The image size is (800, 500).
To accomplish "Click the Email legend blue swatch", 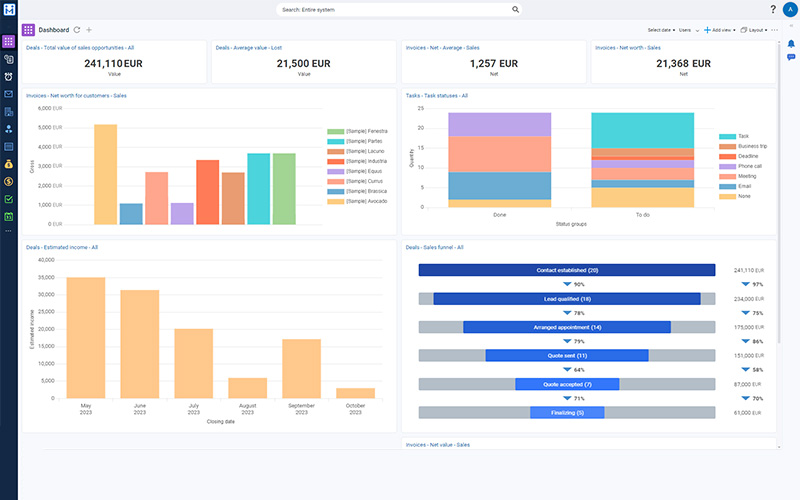I will point(727,186).
